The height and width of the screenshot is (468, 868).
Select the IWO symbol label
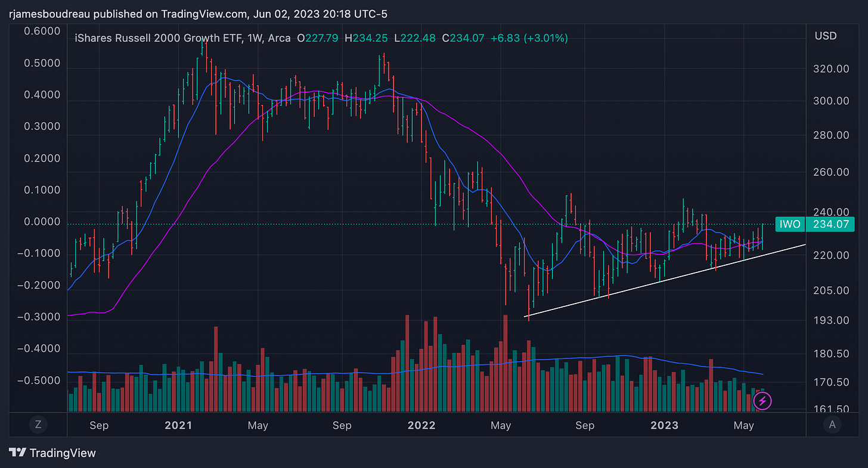(x=789, y=225)
